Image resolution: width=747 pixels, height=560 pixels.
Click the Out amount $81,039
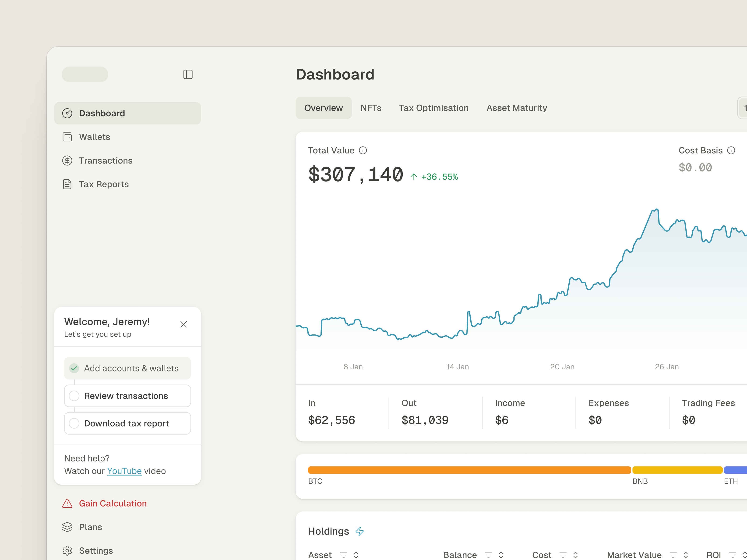tap(425, 420)
